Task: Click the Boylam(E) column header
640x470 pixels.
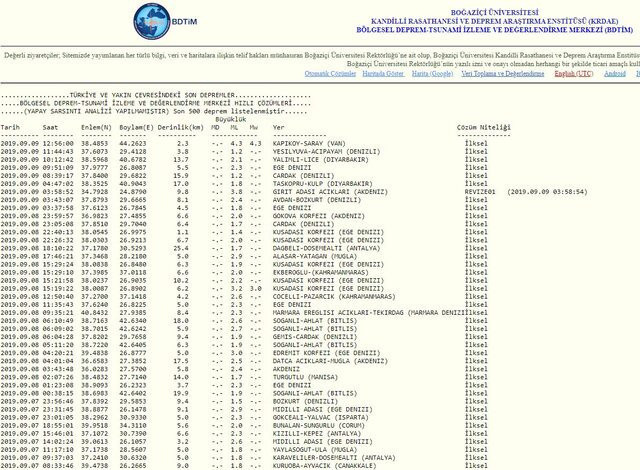Action: point(136,127)
